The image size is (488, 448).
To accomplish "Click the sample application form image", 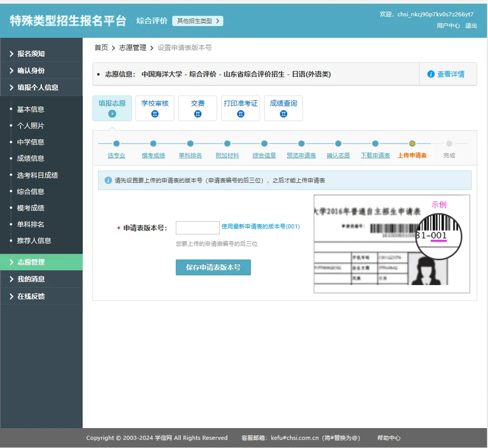I will [392, 244].
